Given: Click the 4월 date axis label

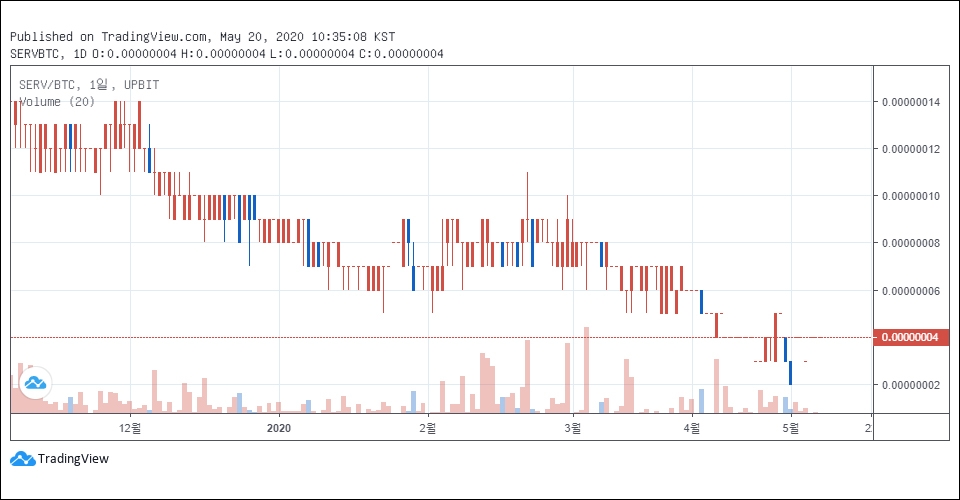Looking at the screenshot, I should tap(692, 428).
